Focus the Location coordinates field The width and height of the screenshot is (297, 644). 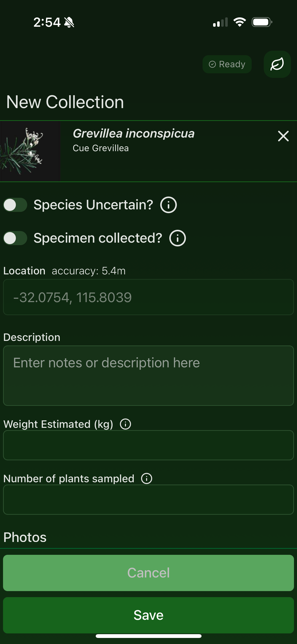[148, 297]
